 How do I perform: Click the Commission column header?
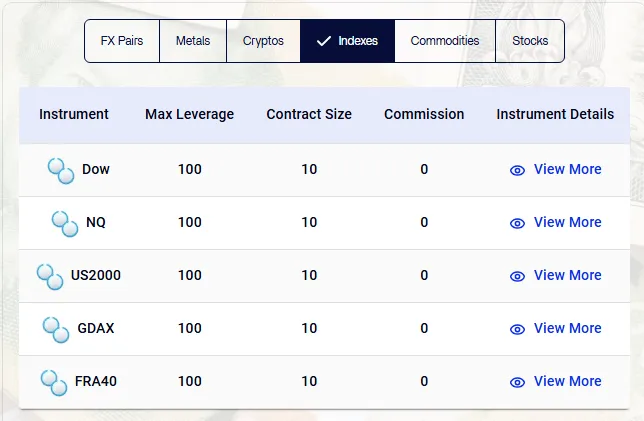[424, 114]
